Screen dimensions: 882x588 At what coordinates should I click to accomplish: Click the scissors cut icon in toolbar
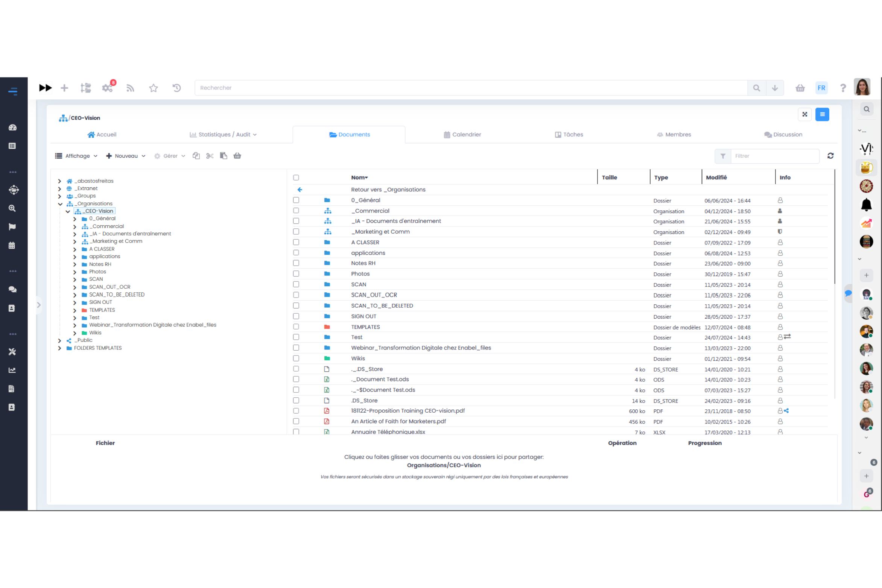[x=210, y=156]
